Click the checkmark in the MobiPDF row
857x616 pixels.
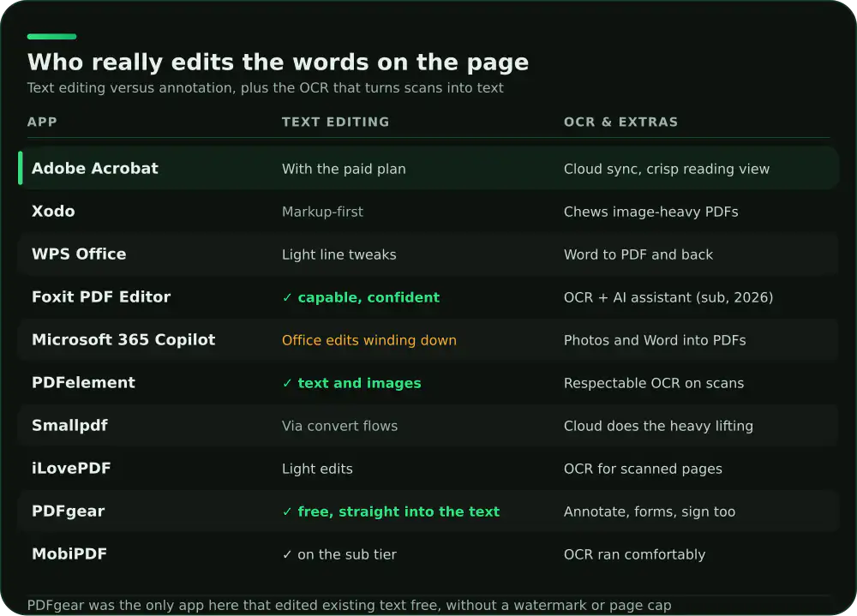287,554
